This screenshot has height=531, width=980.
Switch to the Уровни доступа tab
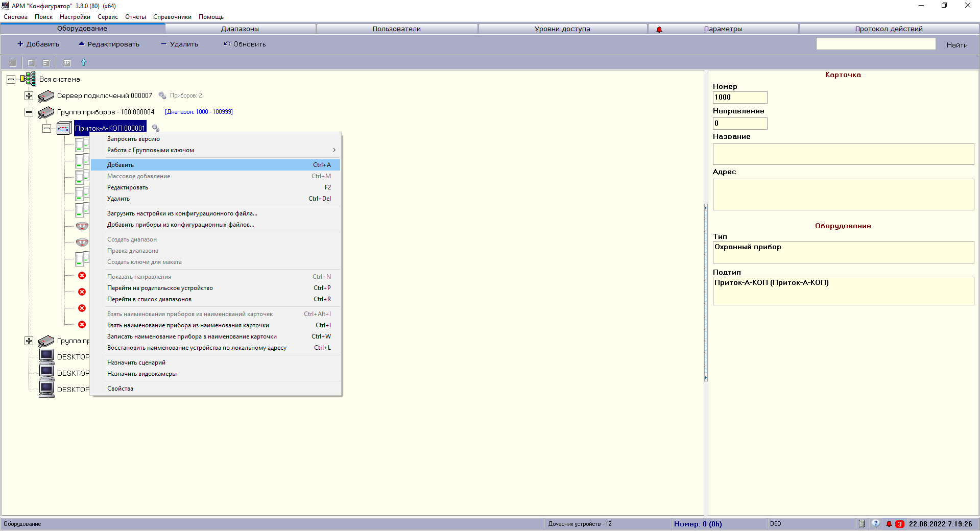562,29
